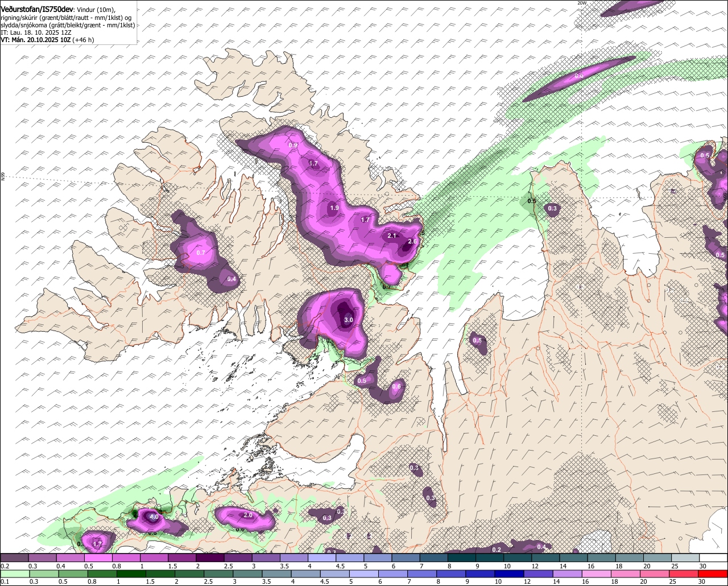Viewport: 728px width, 586px height.
Task: Click the darkest purple 2–2.5 snow legend swatch
Action: click(210, 558)
